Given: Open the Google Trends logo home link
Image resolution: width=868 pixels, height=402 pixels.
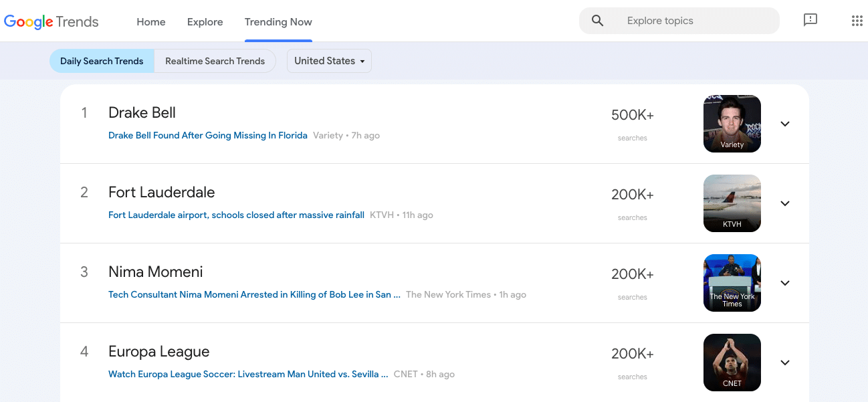Looking at the screenshot, I should (51, 21).
